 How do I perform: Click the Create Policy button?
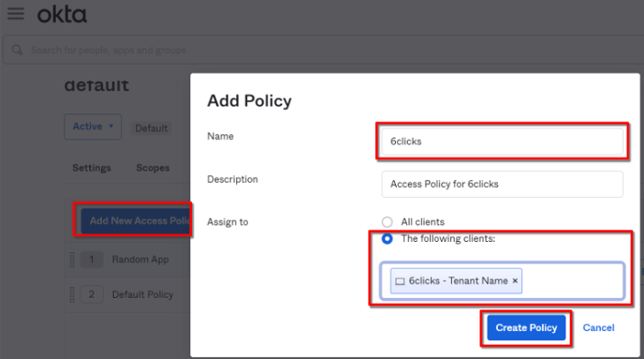[x=526, y=328]
